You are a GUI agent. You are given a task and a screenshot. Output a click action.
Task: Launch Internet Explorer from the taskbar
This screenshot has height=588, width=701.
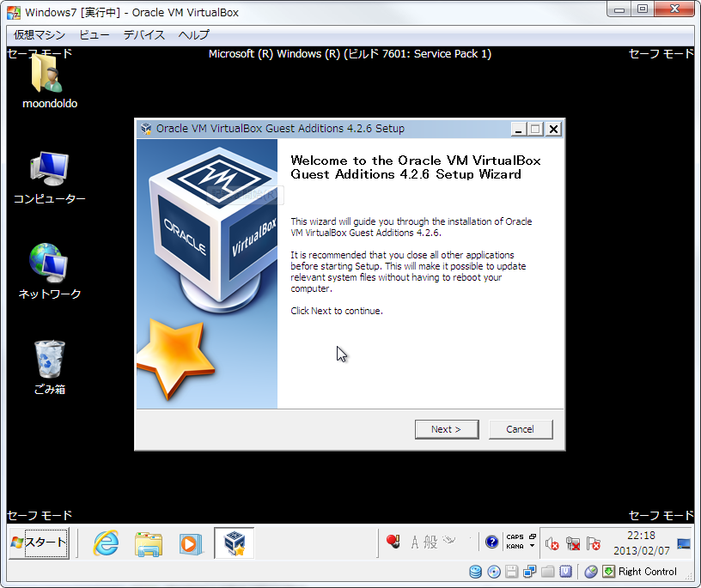[107, 543]
